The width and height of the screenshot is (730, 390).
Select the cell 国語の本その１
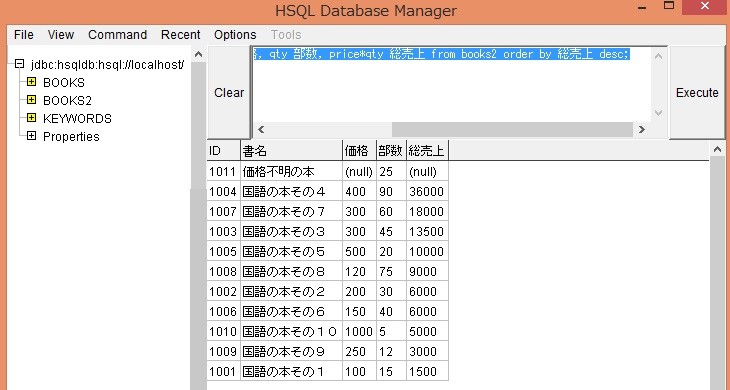(291, 372)
